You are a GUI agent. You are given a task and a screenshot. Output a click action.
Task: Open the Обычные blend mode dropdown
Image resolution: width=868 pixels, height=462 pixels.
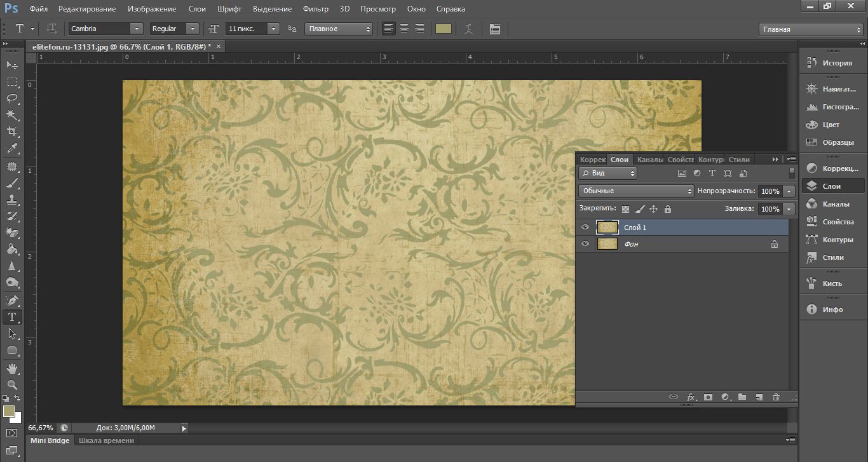click(x=636, y=191)
